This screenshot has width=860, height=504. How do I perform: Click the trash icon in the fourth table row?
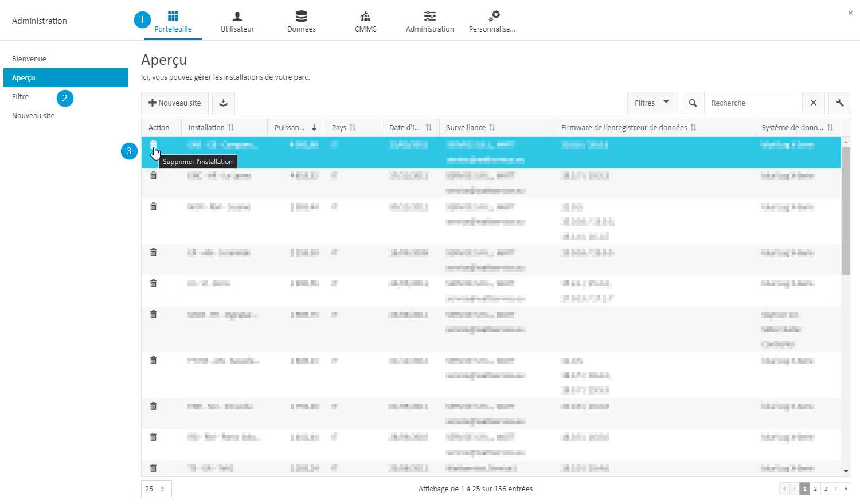(153, 252)
